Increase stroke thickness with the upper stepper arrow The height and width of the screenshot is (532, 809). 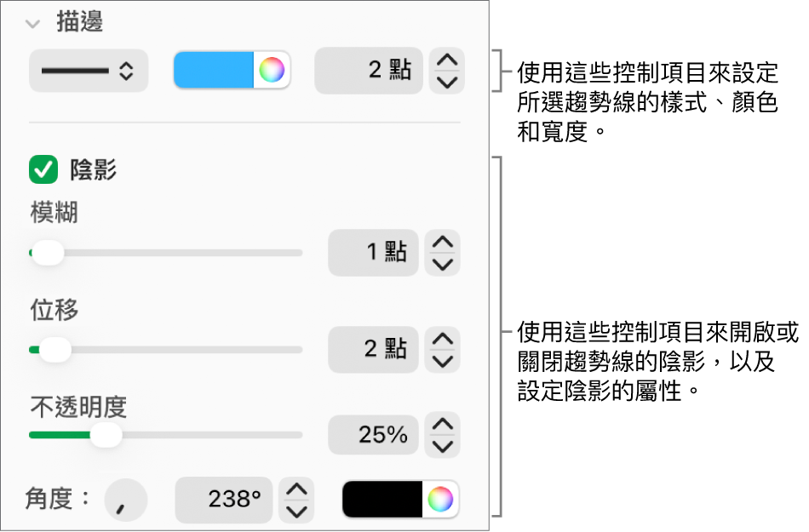(x=445, y=61)
